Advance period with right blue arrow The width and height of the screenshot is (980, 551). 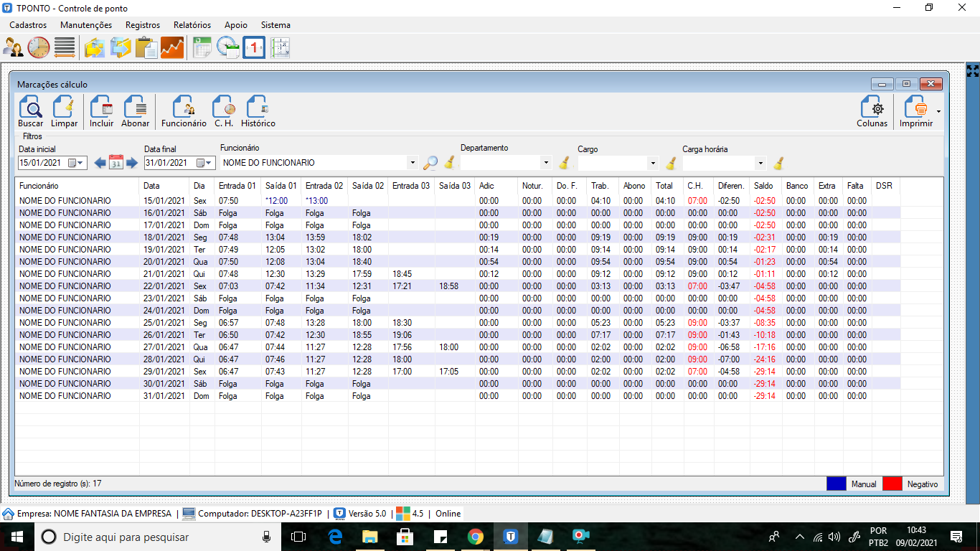pos(131,162)
